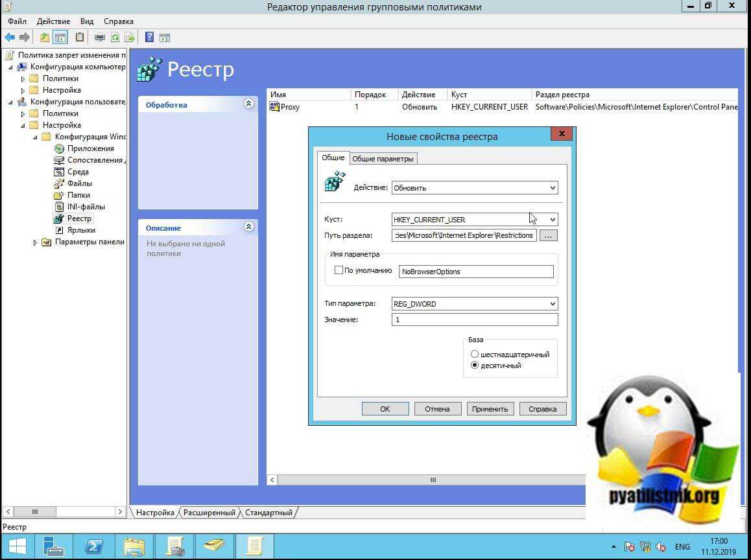The image size is (751, 560).
Task: Click the Help question mark toolbar icon
Action: pos(149,37)
